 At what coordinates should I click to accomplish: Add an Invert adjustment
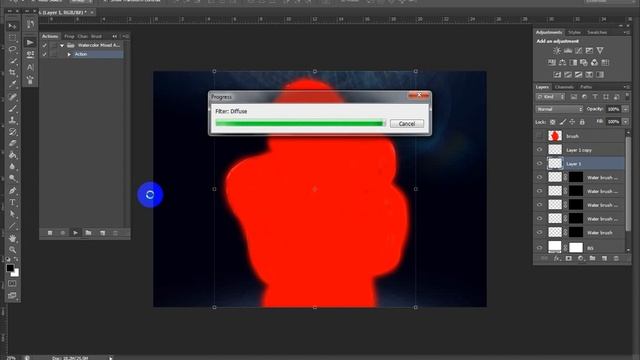[557, 75]
